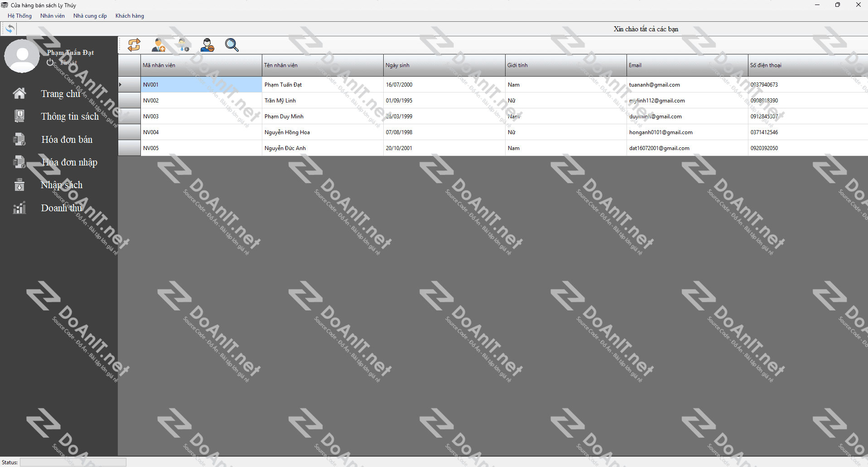
Task: Click the Hóa đơn bán invoice icon
Action: click(19, 139)
